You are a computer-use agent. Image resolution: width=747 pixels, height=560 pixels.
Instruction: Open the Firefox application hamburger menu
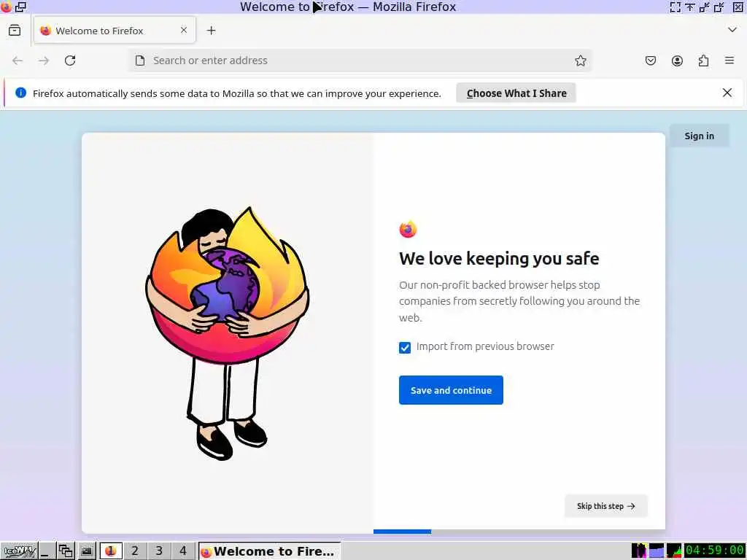coord(729,61)
